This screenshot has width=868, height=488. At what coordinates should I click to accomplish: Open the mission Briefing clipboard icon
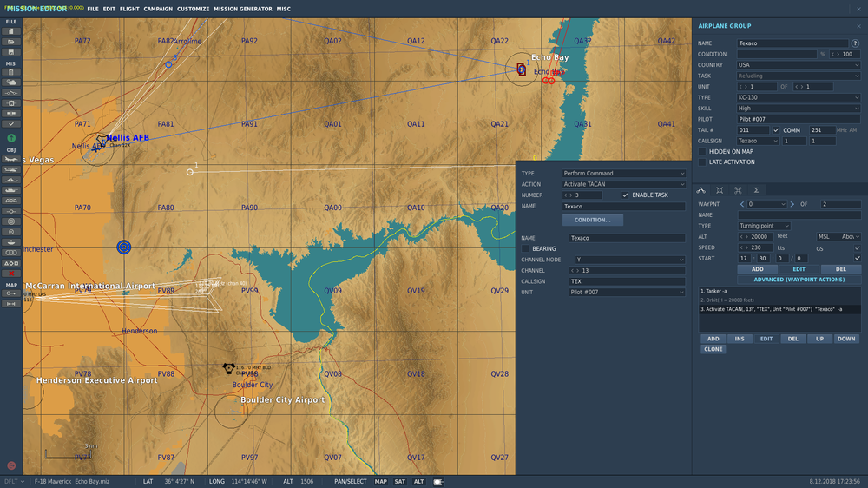11,72
